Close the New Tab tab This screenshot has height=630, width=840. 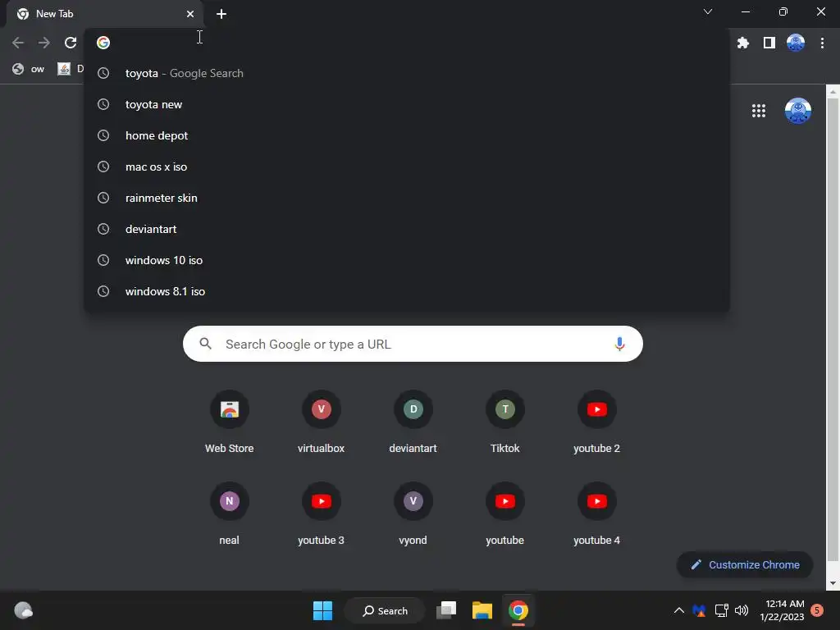pos(190,14)
